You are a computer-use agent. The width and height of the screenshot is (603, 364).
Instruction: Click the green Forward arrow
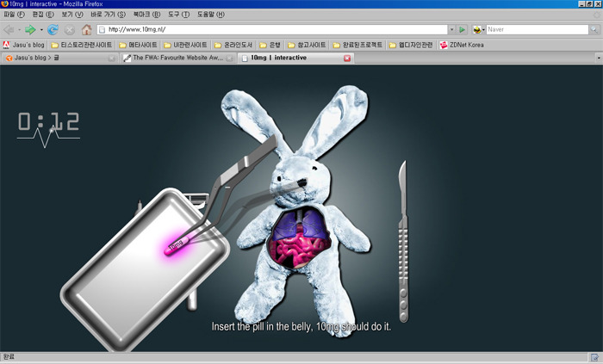(x=30, y=29)
